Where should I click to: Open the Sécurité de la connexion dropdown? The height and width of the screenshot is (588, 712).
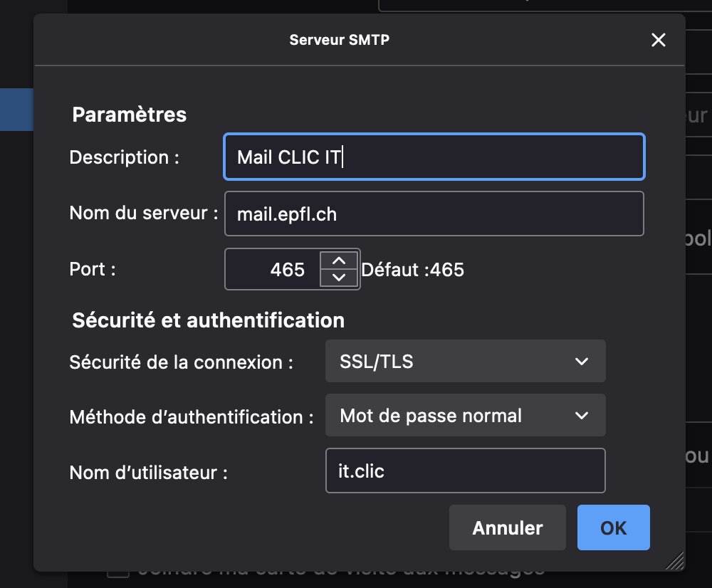coord(465,362)
